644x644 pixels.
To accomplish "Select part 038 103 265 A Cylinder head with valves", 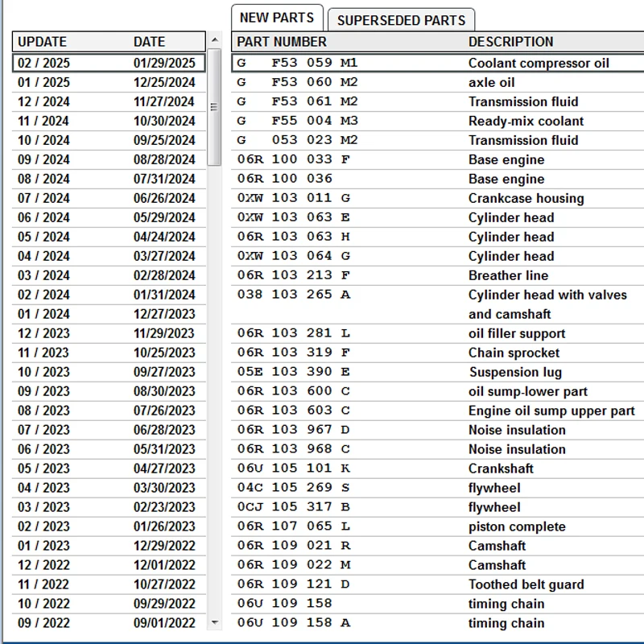I will pyautogui.click(x=438, y=304).
